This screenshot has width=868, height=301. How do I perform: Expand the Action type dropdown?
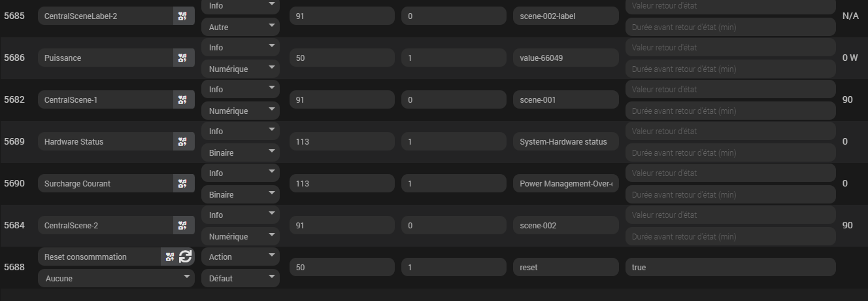click(240, 257)
